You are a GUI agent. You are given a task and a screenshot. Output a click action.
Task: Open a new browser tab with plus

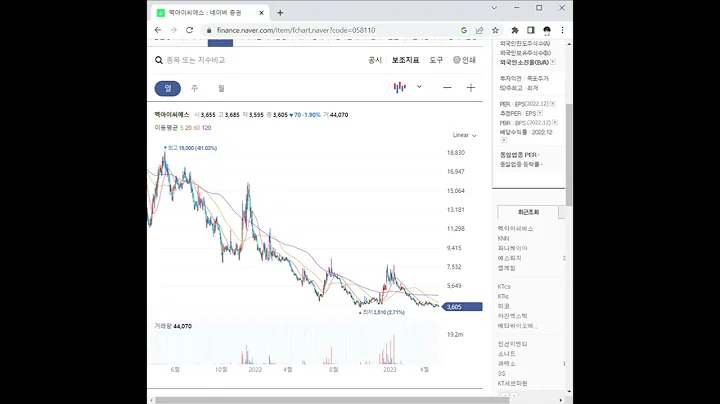pos(280,13)
